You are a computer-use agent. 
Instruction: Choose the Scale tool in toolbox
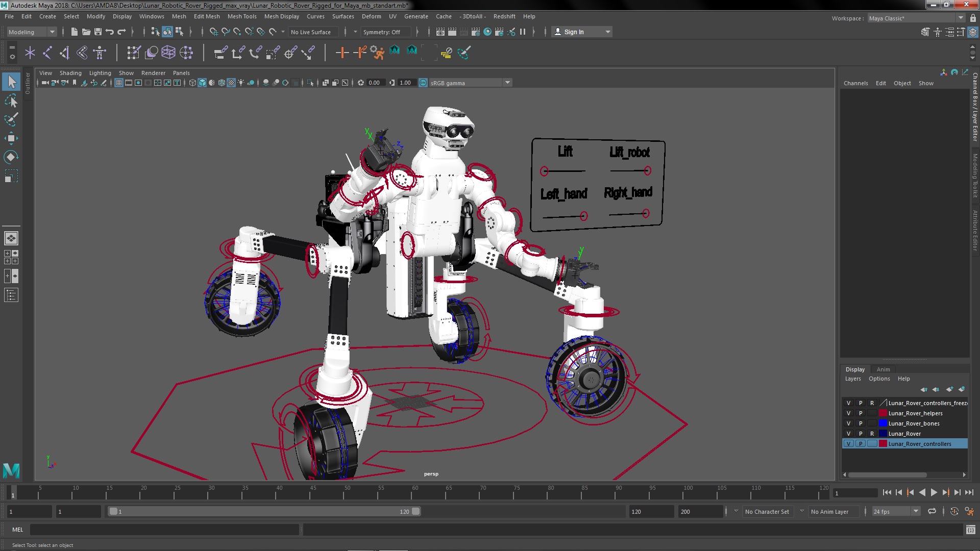(11, 176)
